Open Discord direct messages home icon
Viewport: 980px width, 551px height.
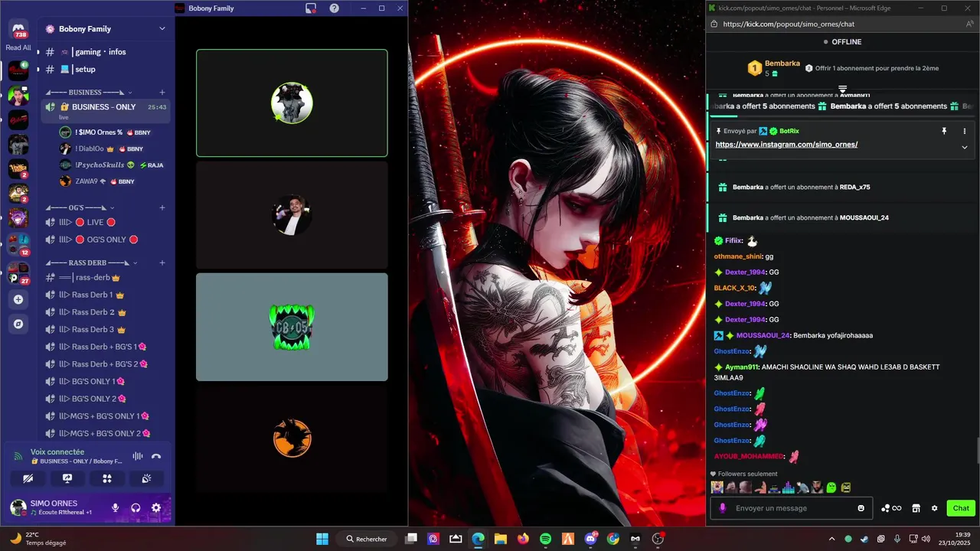coord(18,31)
